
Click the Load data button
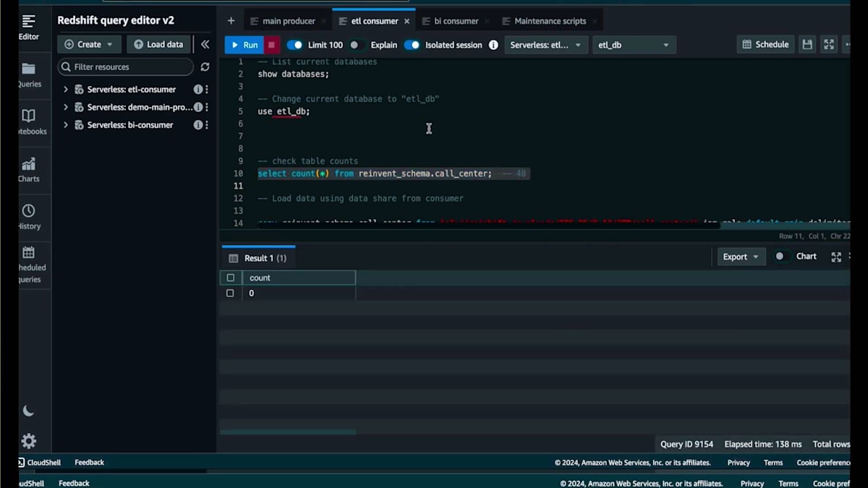(x=159, y=44)
